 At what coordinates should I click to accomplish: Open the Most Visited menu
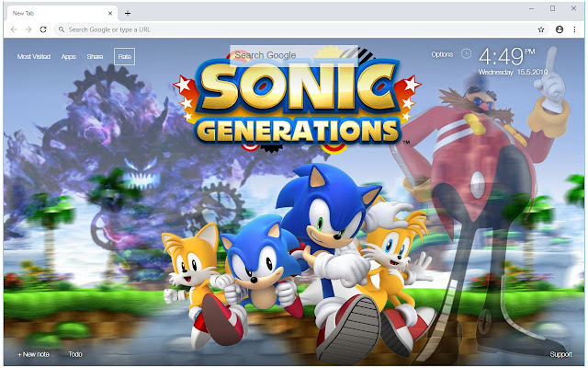pyautogui.click(x=34, y=57)
